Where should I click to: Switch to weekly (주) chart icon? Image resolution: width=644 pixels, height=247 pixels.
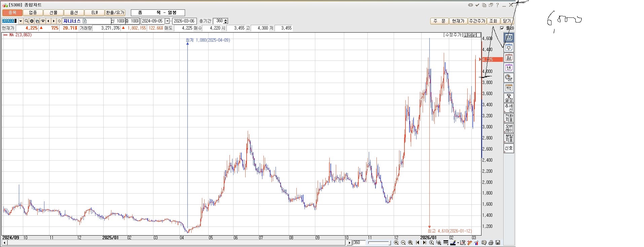509,48
